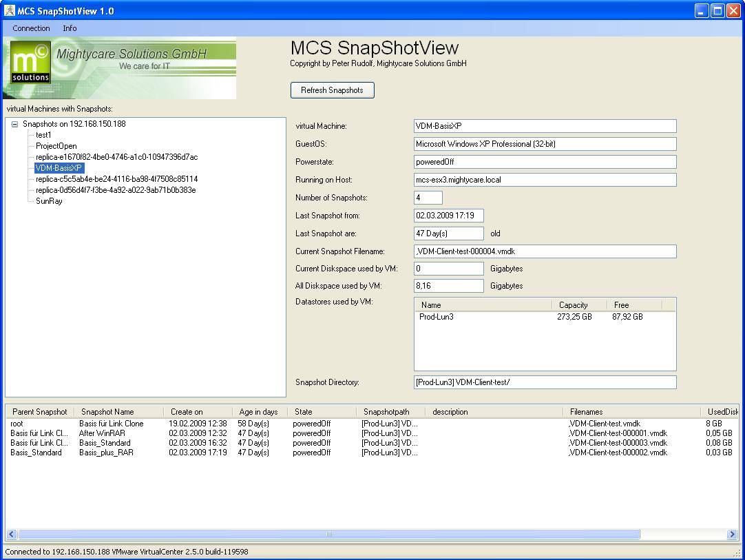
Task: Click the snapshot table horizontal scrollbar thumb
Action: coord(329,535)
